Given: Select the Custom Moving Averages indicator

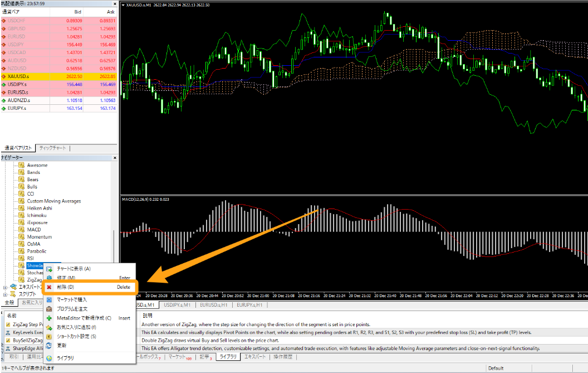Looking at the screenshot, I should [53, 201].
